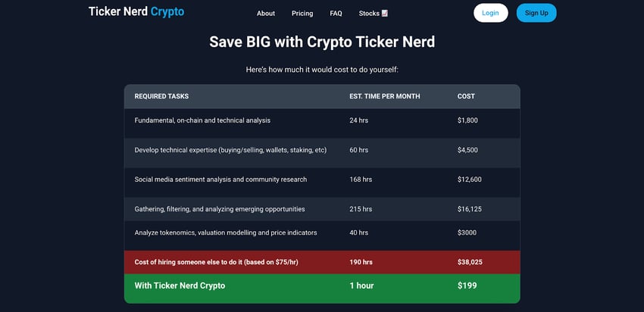The width and height of the screenshot is (644, 312).
Task: Click the Save BIG with Crypto Ticker Nerd heading
Action: coord(322,42)
